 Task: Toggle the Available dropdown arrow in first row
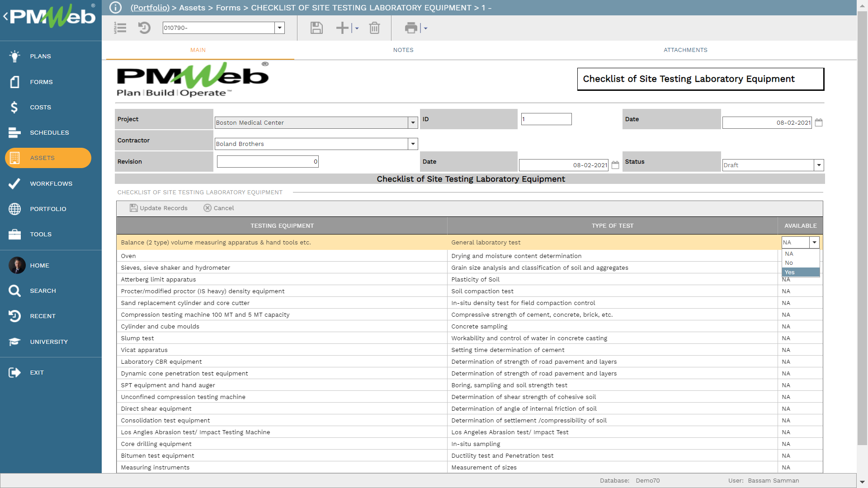[814, 243]
